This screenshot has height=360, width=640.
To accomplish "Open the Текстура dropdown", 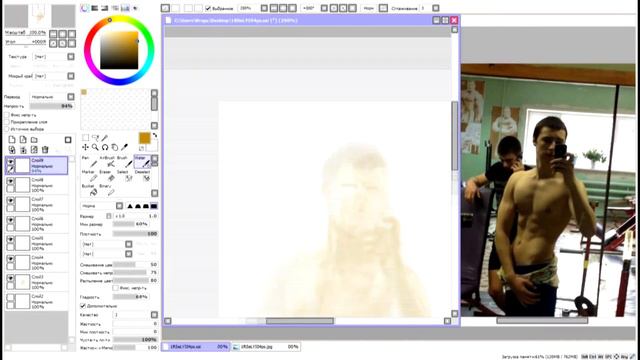I will click(71, 57).
